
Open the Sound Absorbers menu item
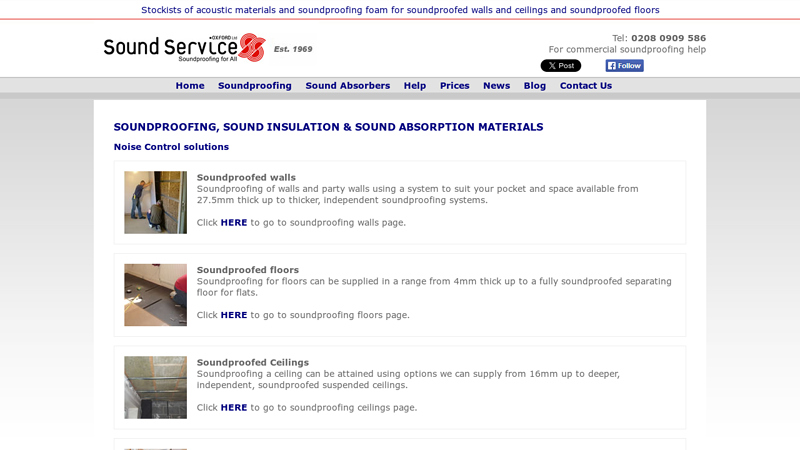pos(347,86)
